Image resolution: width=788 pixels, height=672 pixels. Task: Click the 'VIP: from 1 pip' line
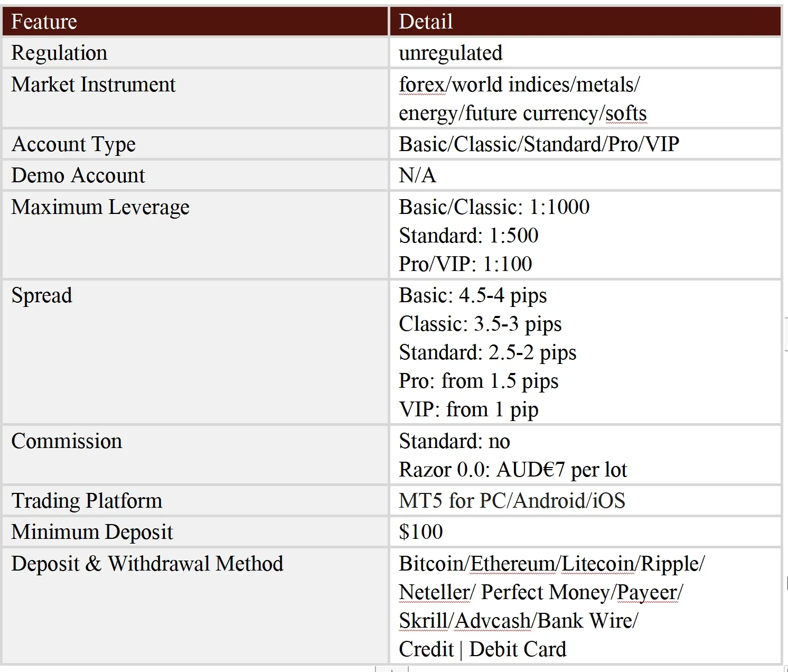coord(468,409)
